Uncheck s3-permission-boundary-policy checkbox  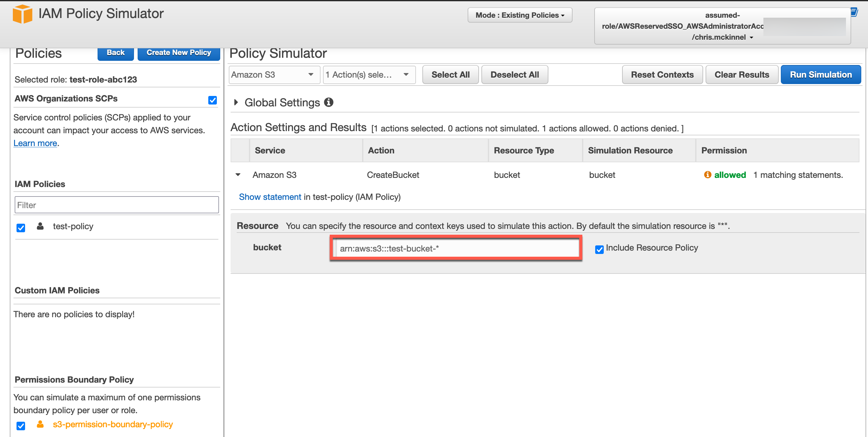pyautogui.click(x=21, y=426)
